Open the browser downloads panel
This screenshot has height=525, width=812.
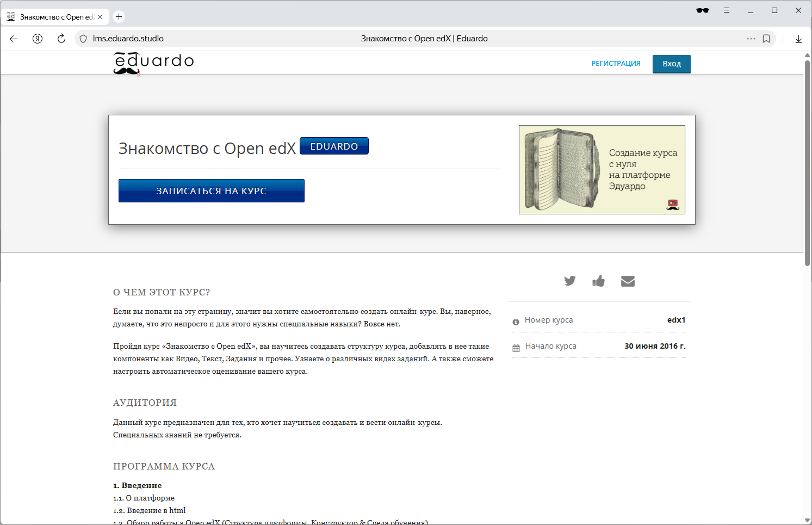(x=798, y=39)
